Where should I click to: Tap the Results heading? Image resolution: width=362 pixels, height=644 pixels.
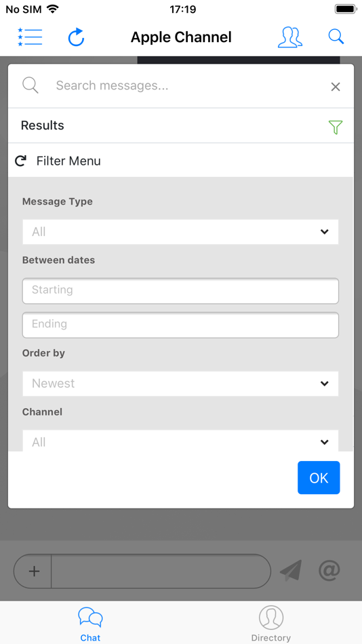(42, 125)
